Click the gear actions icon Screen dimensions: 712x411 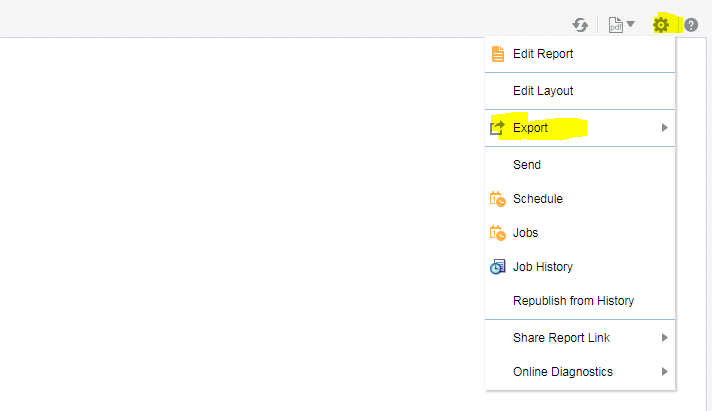(x=661, y=25)
